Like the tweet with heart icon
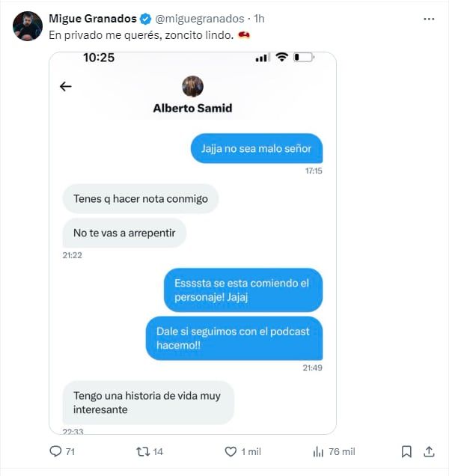This screenshot has width=455, height=476. pyautogui.click(x=230, y=451)
